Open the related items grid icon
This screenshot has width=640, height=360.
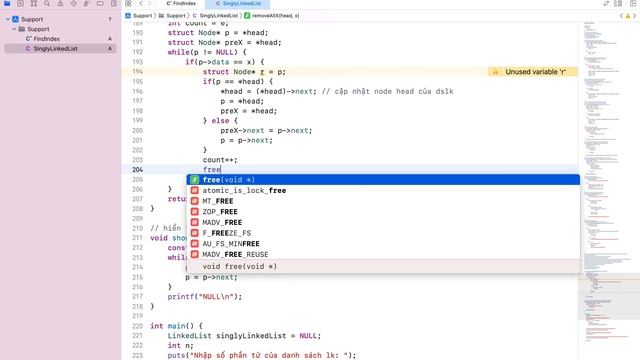(128, 3)
